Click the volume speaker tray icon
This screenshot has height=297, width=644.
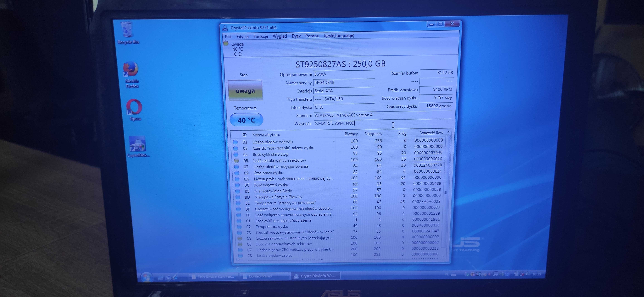pyautogui.click(x=528, y=274)
